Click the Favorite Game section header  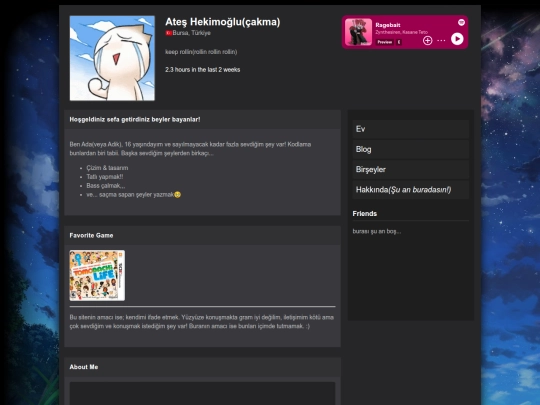(202, 236)
